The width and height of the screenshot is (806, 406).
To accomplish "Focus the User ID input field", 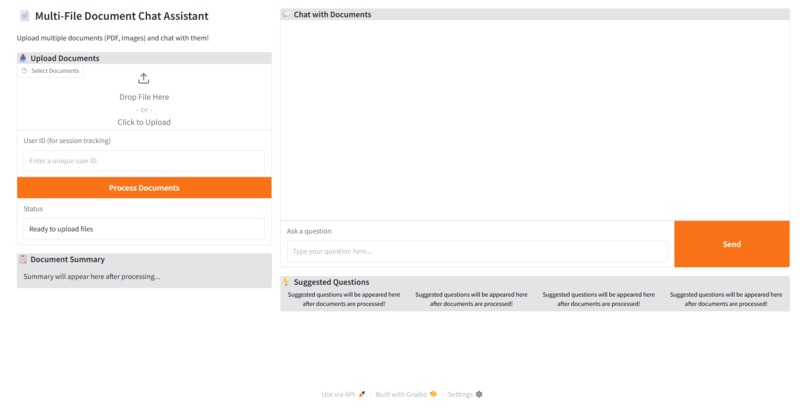I will coord(144,161).
